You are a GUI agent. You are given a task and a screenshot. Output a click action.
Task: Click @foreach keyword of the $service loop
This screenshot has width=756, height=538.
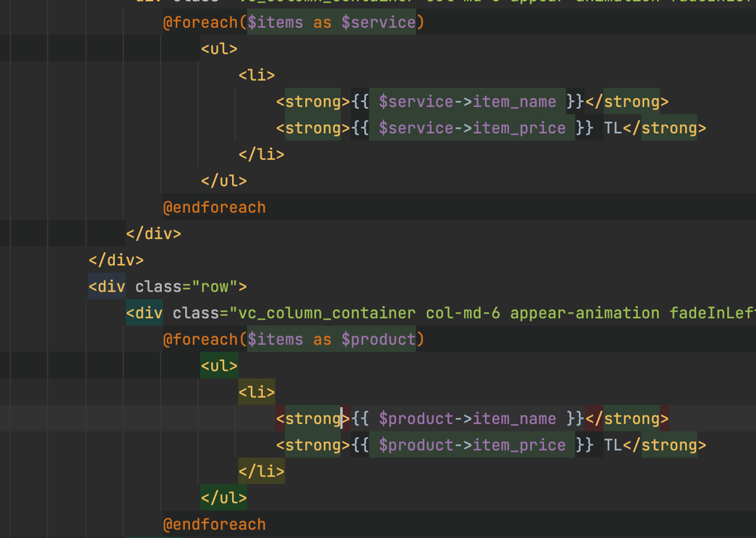point(200,23)
